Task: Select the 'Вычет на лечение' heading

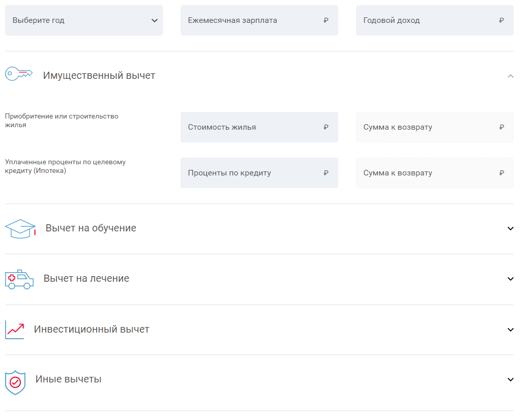Action: pyautogui.click(x=86, y=279)
